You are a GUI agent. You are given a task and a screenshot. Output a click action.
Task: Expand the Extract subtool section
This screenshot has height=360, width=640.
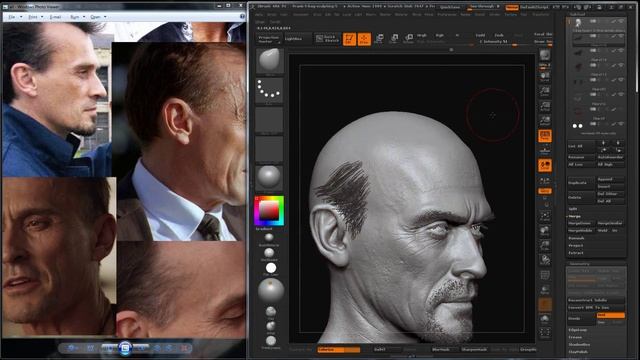tap(576, 253)
